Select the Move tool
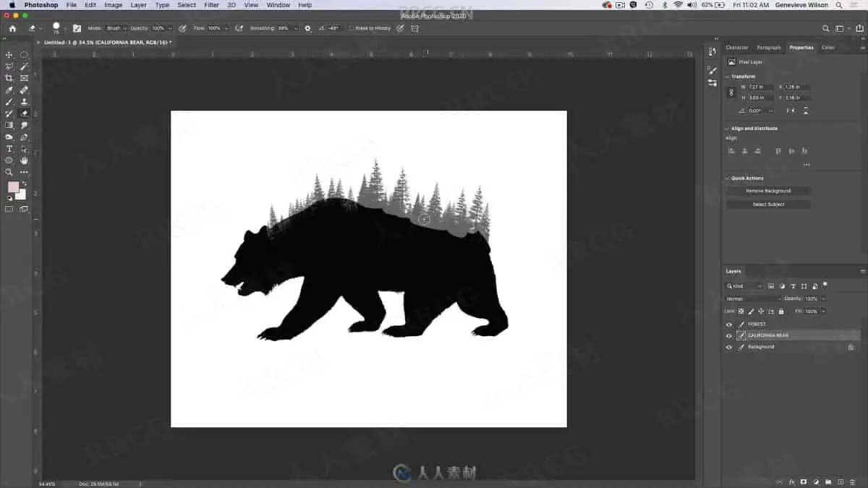The height and width of the screenshot is (488, 868). pyautogui.click(x=9, y=55)
